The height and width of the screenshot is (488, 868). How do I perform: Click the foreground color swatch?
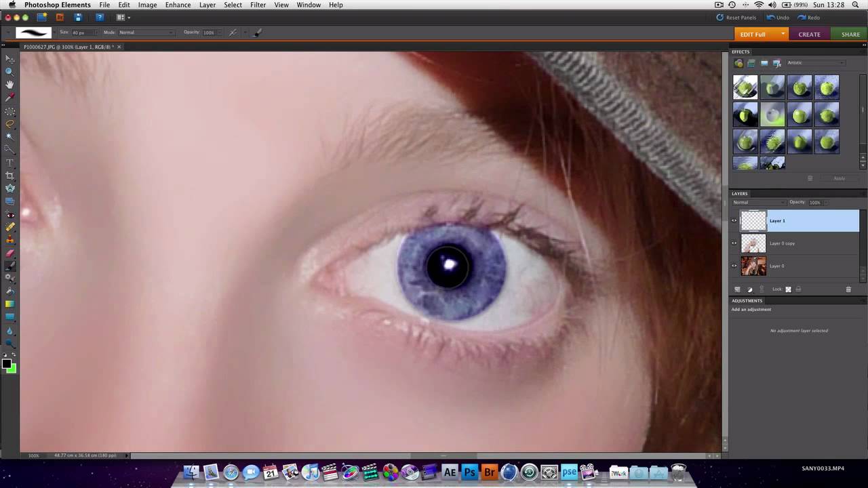(6, 364)
